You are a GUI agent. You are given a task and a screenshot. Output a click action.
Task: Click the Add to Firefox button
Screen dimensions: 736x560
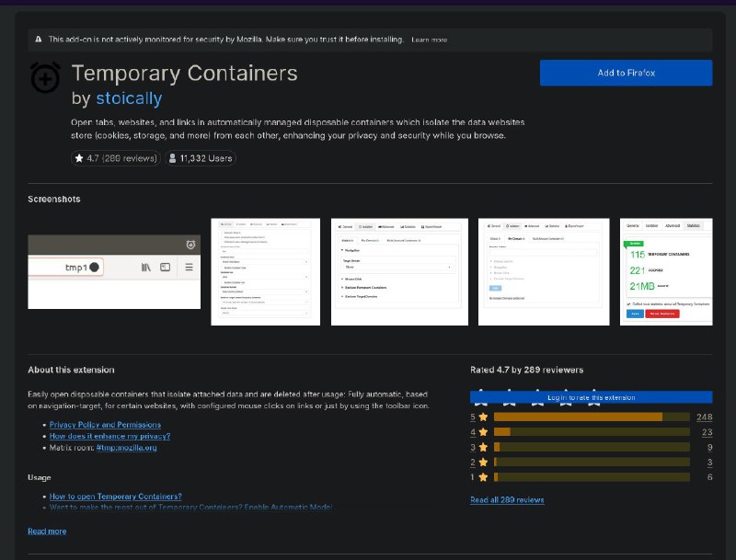pyautogui.click(x=625, y=73)
